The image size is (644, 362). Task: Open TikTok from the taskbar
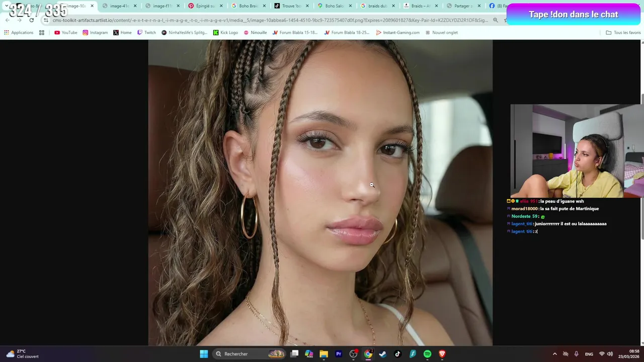[x=397, y=354]
